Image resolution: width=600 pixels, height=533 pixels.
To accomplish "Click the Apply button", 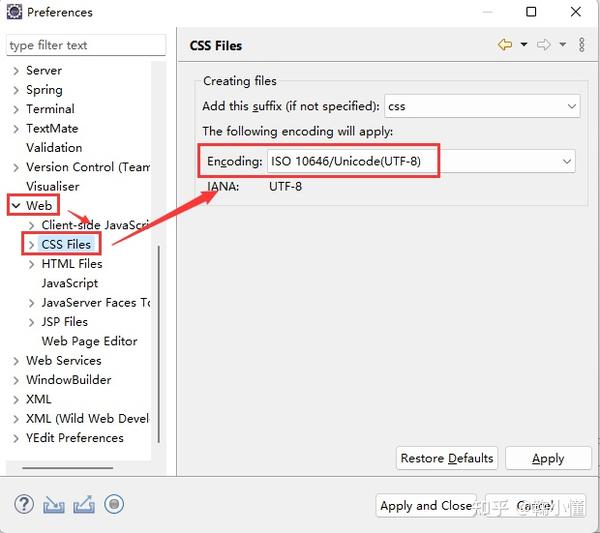I will point(547,458).
